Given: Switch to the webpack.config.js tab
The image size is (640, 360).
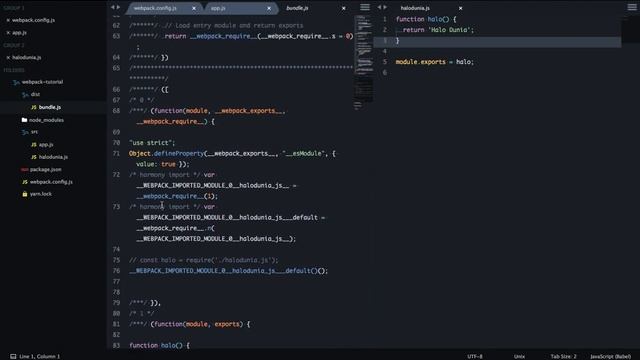Looking at the screenshot, I should tap(155, 8).
